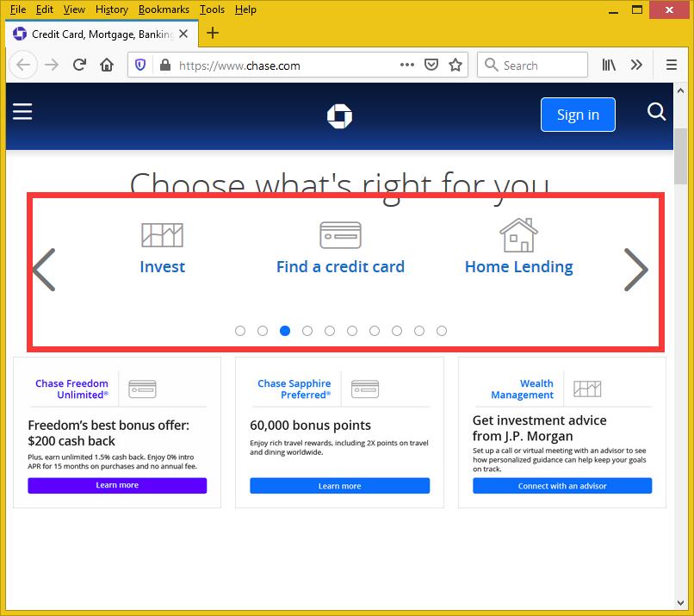Open the History menu

tap(111, 9)
